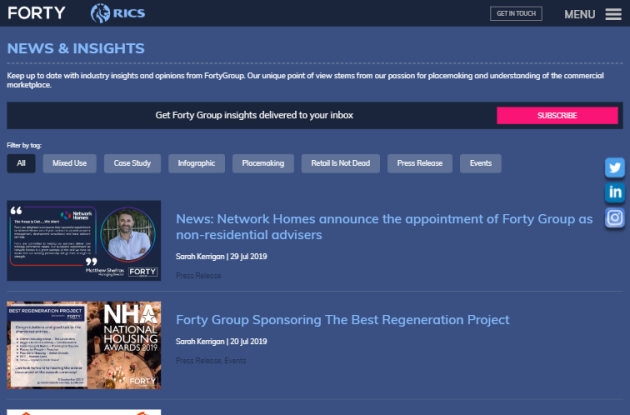Filter by Case Study tag

coord(132,163)
